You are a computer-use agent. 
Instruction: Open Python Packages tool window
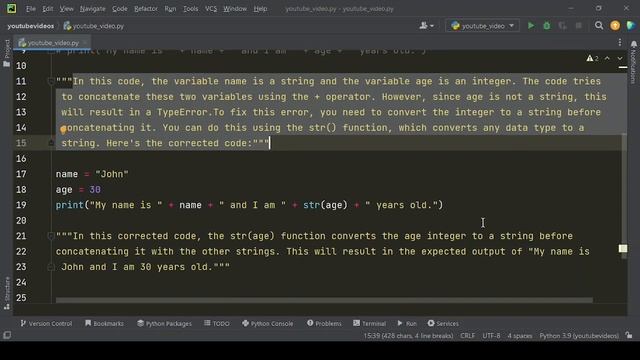pos(164,323)
